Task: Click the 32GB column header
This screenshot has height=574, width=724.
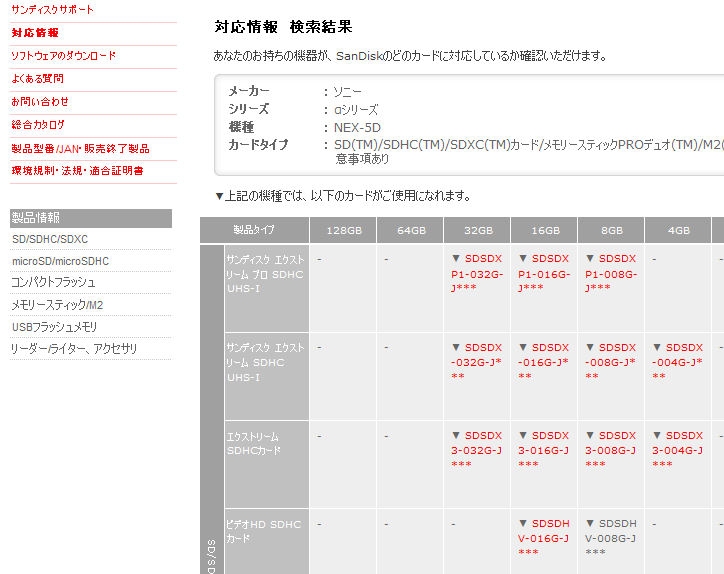Action: pos(477,230)
